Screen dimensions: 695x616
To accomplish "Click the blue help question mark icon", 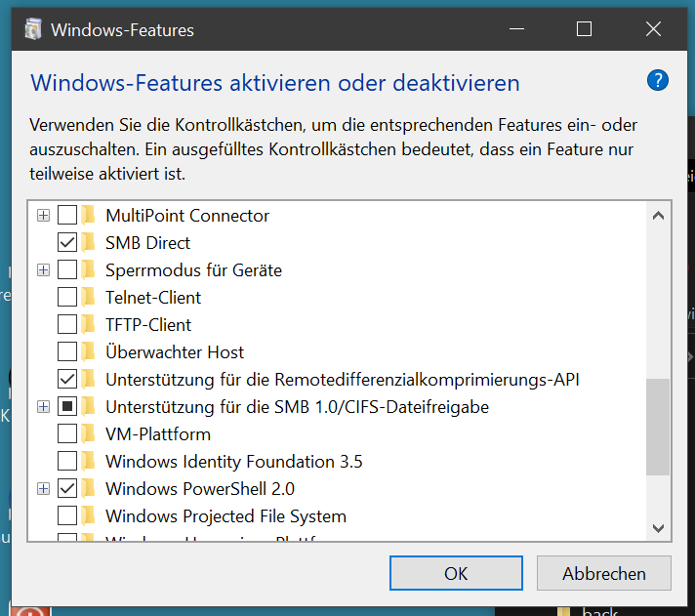I will [657, 81].
